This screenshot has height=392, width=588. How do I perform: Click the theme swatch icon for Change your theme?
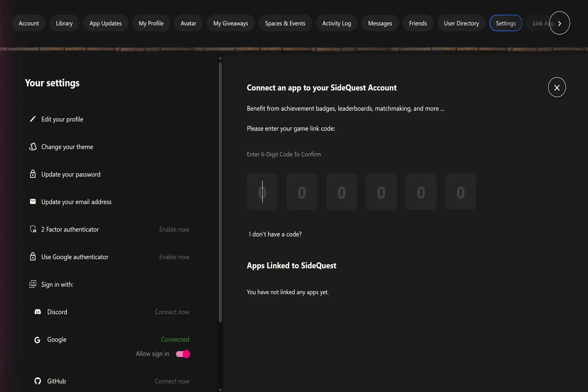click(33, 147)
